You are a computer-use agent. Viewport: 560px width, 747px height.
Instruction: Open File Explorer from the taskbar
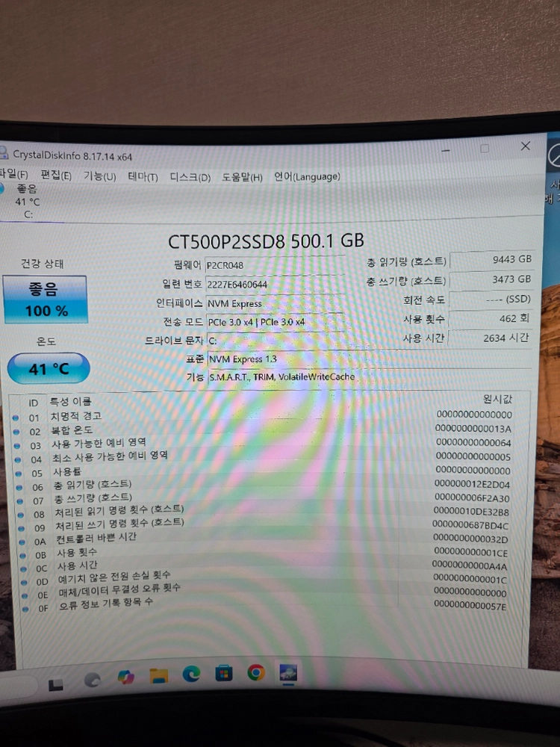coord(158,675)
